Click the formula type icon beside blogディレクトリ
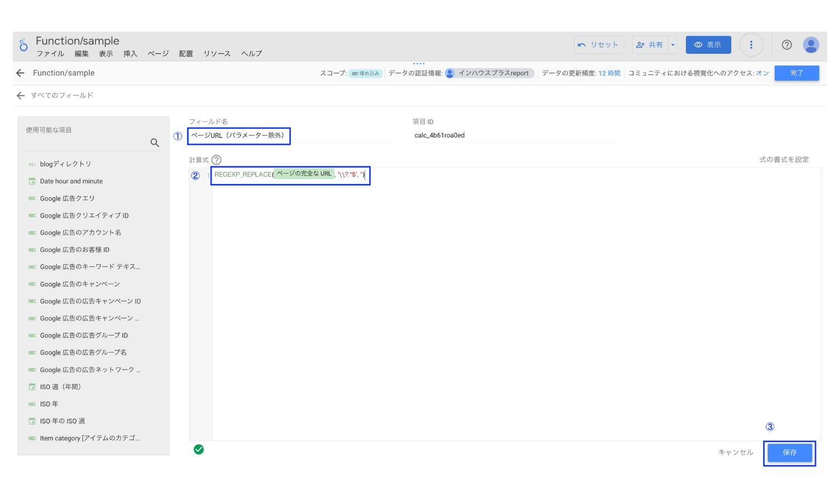The image size is (840, 504). pyautogui.click(x=32, y=164)
